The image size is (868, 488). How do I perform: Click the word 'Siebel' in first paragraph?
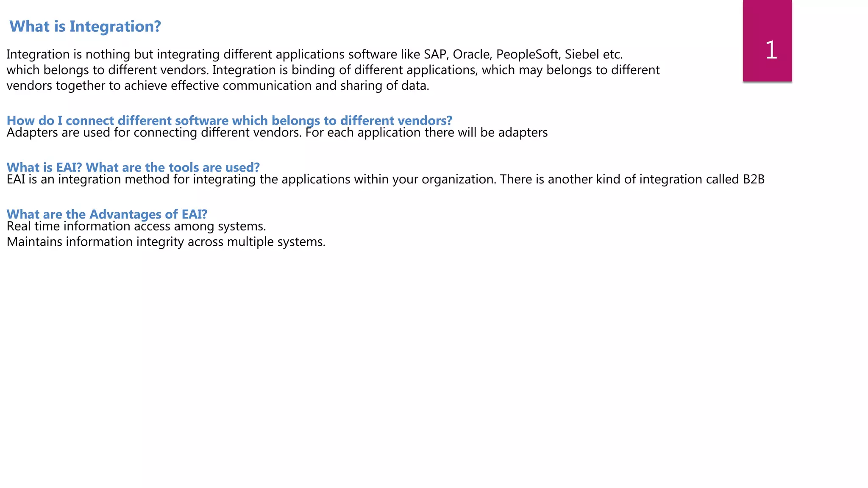(x=581, y=54)
